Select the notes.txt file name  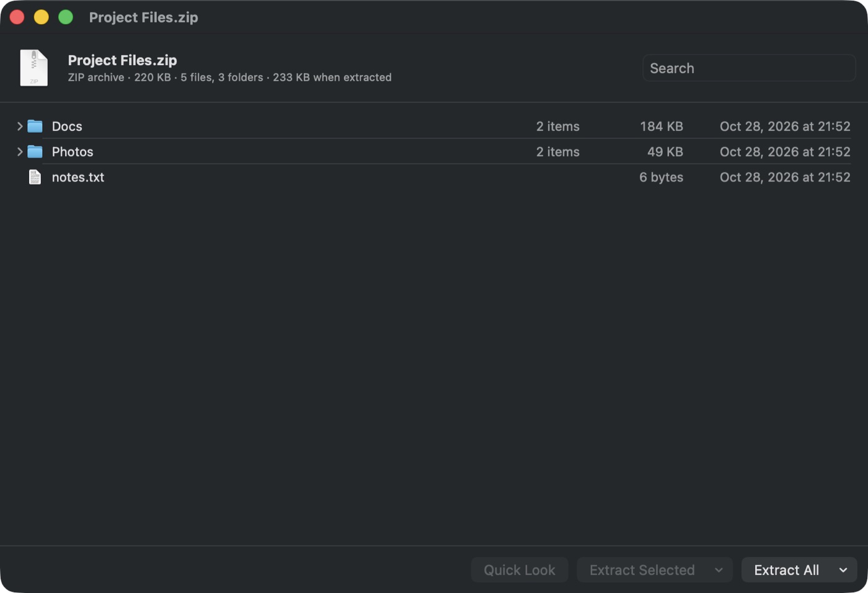pyautogui.click(x=78, y=177)
